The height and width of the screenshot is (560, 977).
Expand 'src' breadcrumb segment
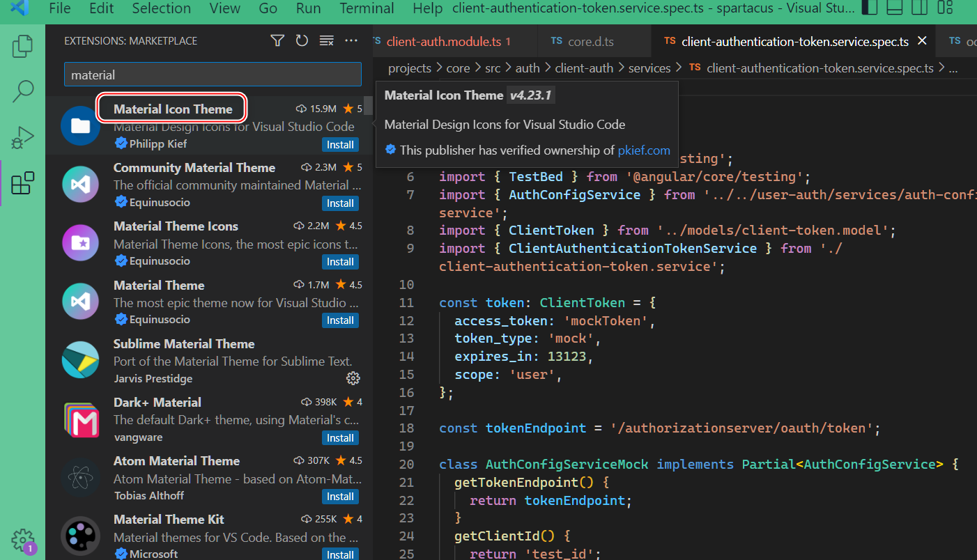click(x=493, y=68)
